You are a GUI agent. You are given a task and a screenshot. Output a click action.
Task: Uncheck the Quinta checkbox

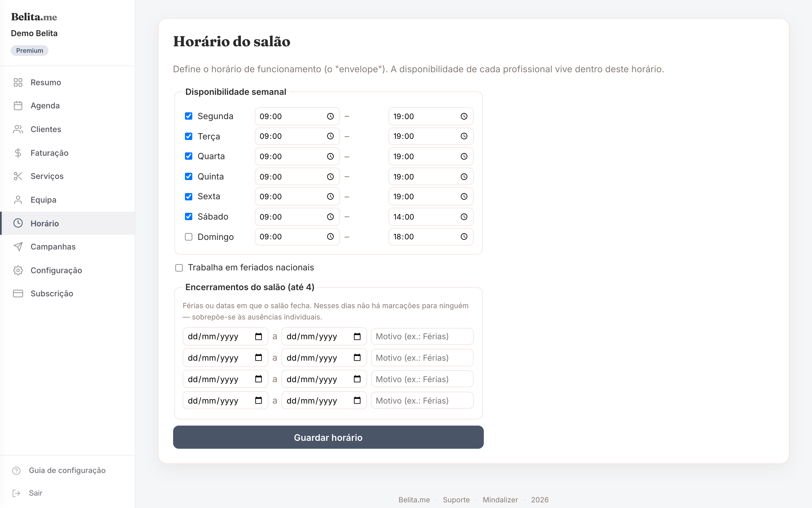click(189, 176)
